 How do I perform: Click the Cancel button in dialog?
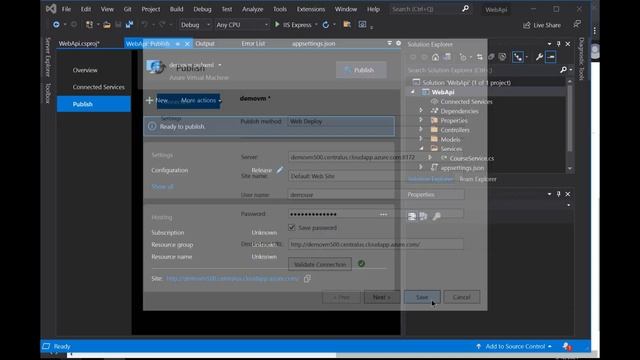point(462,297)
